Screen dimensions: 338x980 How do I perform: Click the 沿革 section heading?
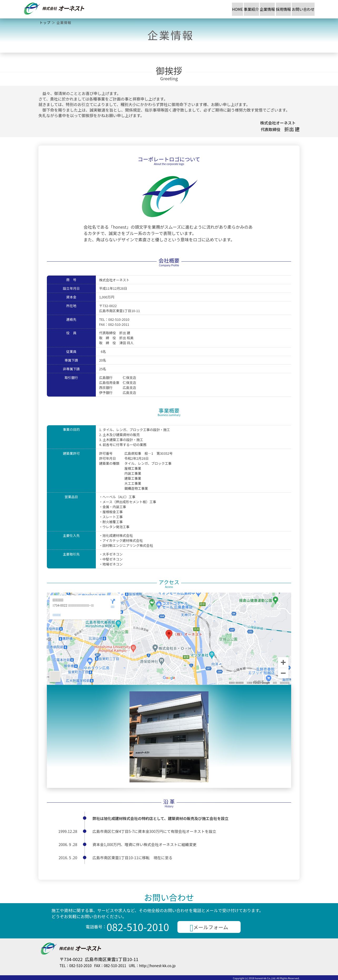169,802
